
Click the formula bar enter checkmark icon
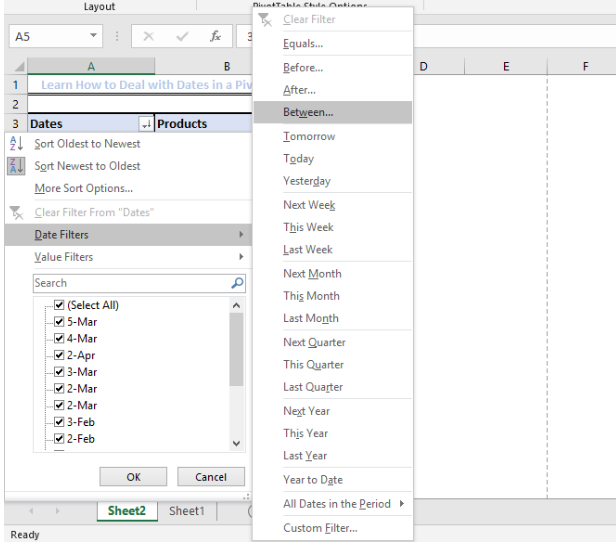182,37
